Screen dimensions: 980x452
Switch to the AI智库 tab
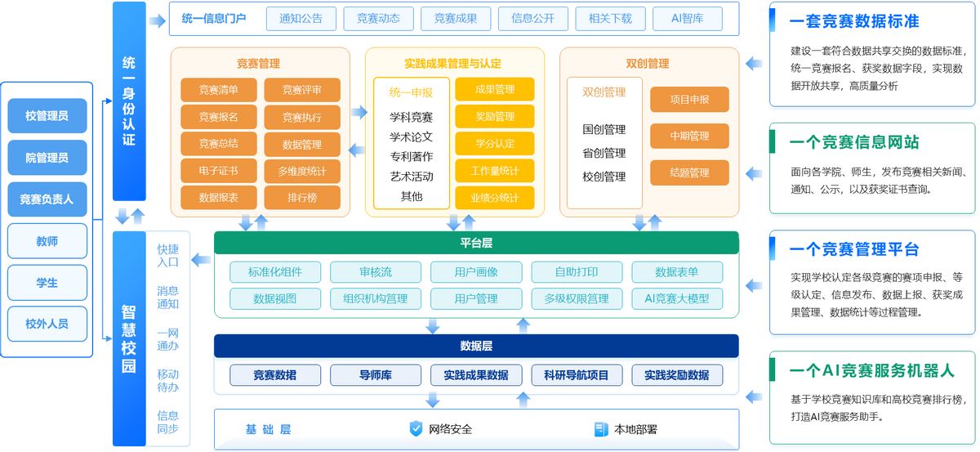688,19
